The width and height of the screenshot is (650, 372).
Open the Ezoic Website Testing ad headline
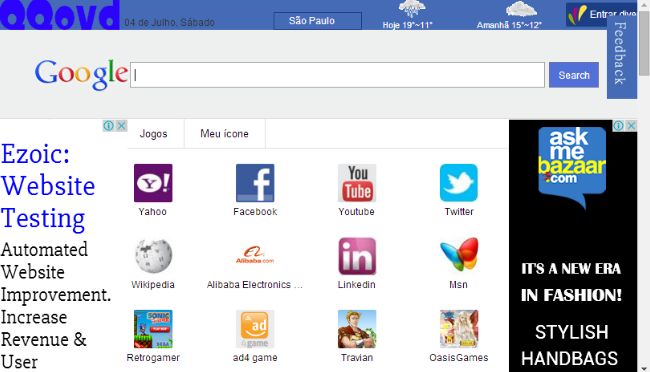[x=48, y=186]
